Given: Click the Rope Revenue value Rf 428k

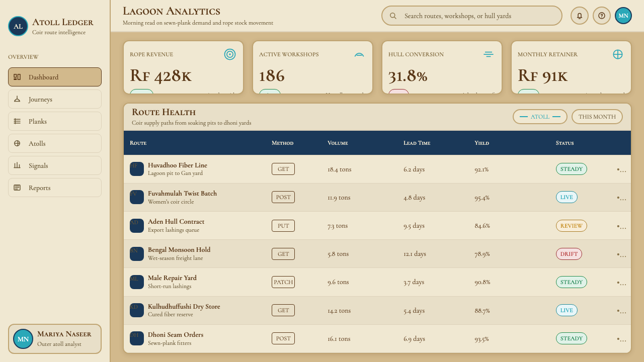Looking at the screenshot, I should click(x=160, y=76).
